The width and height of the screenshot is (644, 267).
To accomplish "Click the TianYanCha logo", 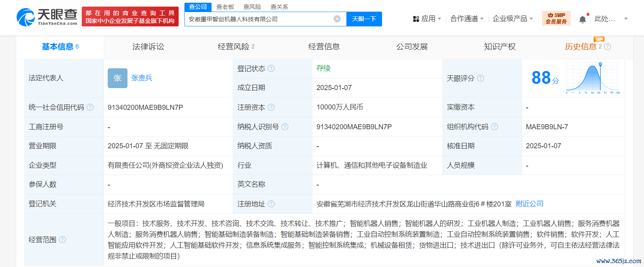I will pos(47,17).
